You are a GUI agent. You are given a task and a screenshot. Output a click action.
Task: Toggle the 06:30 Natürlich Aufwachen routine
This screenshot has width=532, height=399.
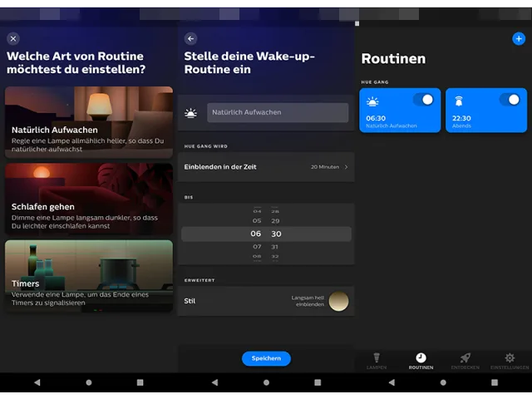[423, 100]
